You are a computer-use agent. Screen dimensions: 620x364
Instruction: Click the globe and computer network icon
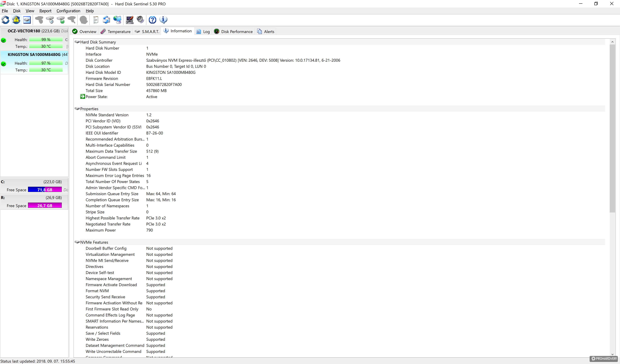(117, 20)
